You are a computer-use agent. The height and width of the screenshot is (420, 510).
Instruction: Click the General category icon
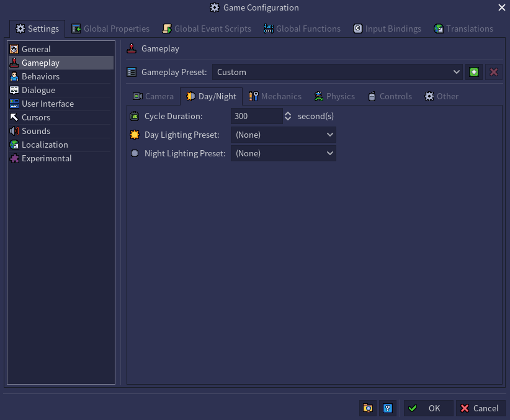pos(14,49)
